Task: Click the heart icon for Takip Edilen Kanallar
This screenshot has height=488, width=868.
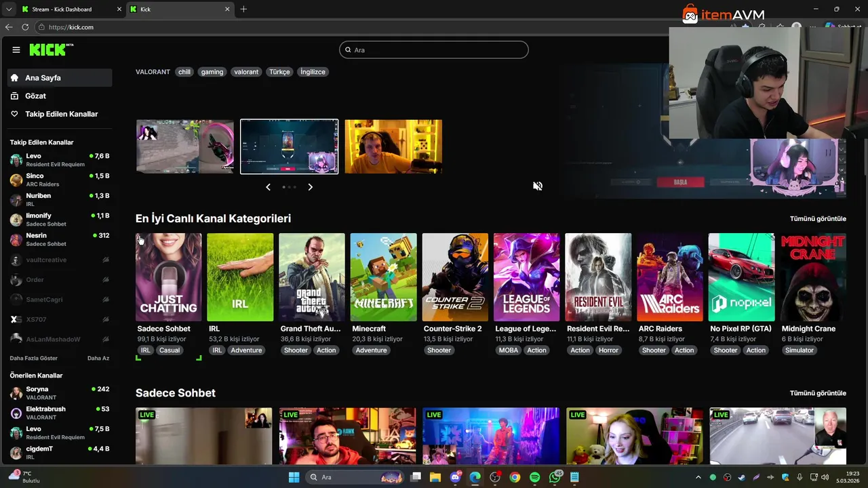Action: [14, 114]
